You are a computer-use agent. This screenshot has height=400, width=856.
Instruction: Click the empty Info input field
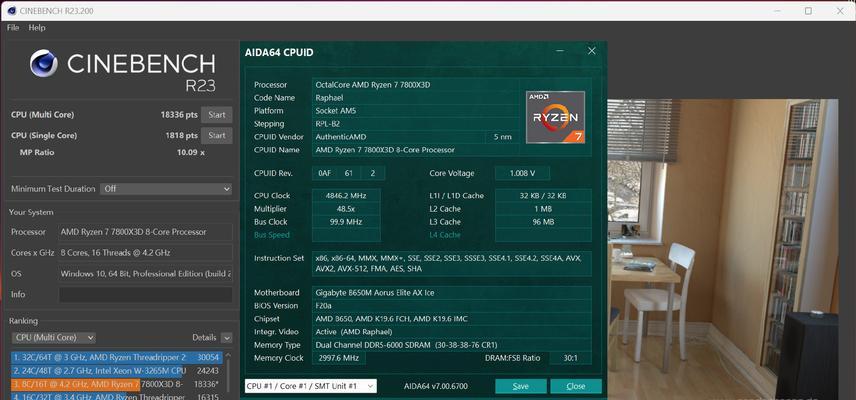(145, 294)
